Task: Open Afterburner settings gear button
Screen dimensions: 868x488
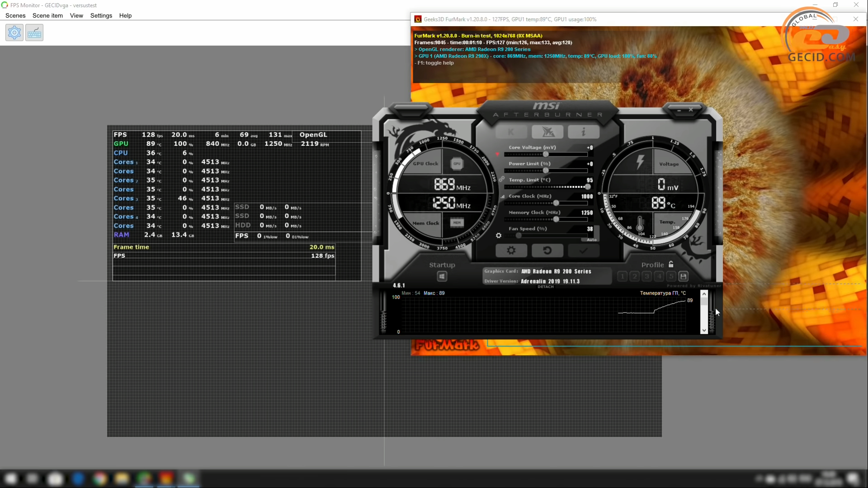Action: coord(511,250)
